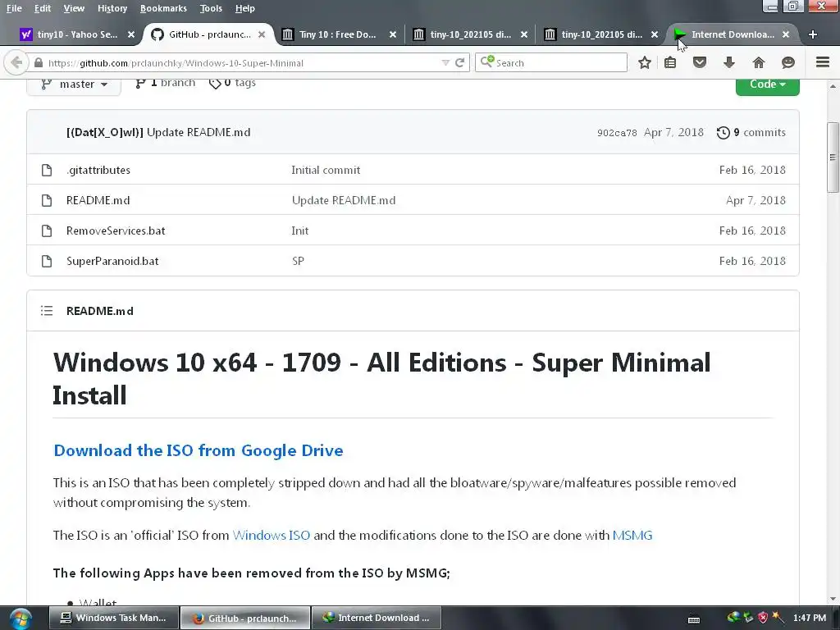Screen dimensions: 840x630
Task: Click the scrollbar down arrow
Action: pyautogui.click(x=833, y=599)
